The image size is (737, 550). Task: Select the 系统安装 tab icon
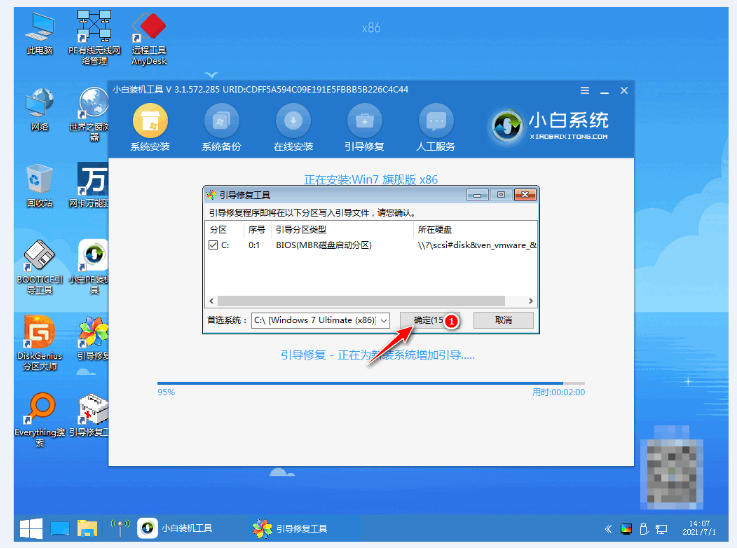point(150,121)
